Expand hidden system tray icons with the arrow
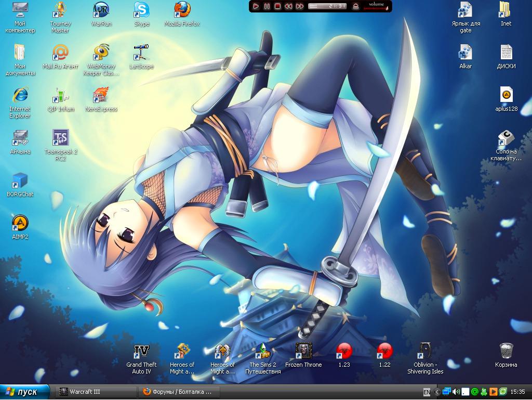 coord(437,392)
